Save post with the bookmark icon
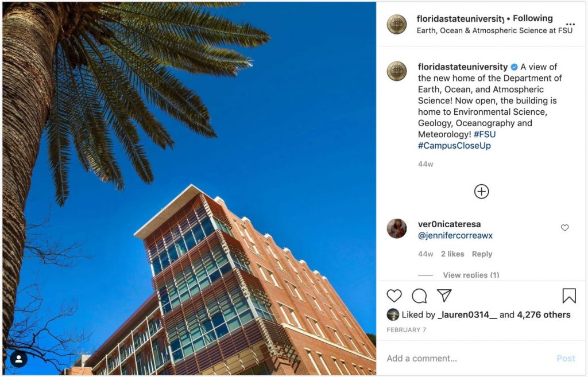The image size is (588, 377). 569,296
